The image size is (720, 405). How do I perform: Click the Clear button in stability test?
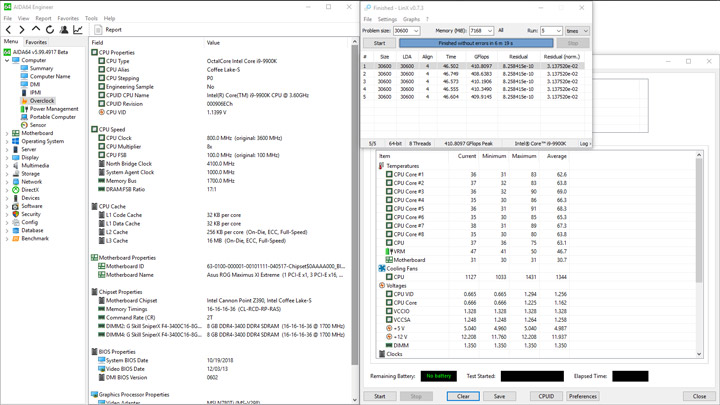pyautogui.click(x=462, y=396)
